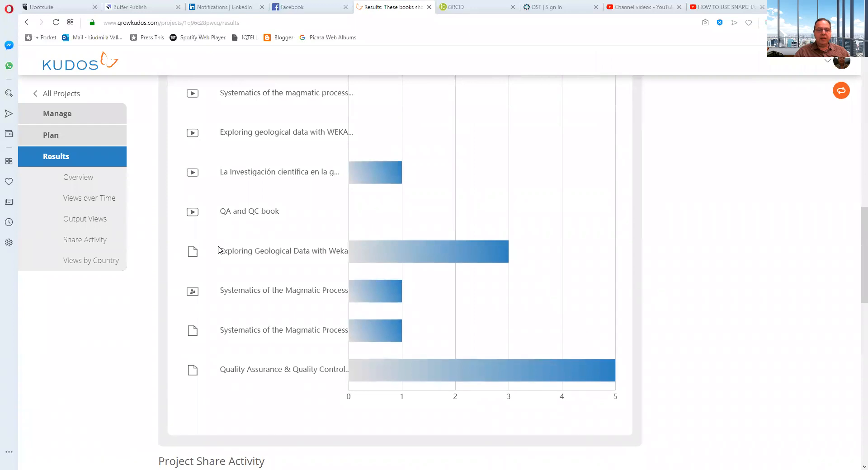The image size is (868, 470).
Task: Open Mail - Liudmila bookmark
Action: tap(92, 38)
